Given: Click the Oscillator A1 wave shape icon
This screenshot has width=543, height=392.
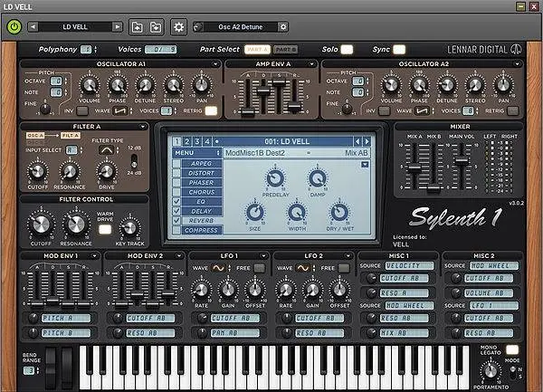Looking at the screenshot, I should [x=120, y=110].
